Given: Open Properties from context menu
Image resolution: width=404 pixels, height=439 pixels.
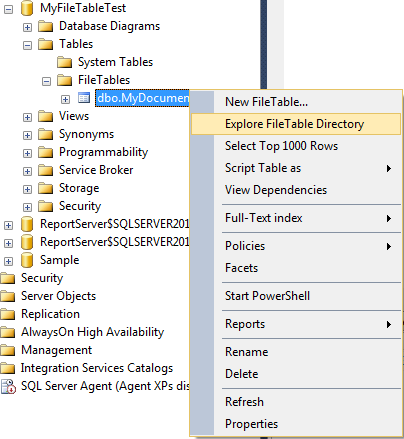Looking at the screenshot, I should pos(296,424).
